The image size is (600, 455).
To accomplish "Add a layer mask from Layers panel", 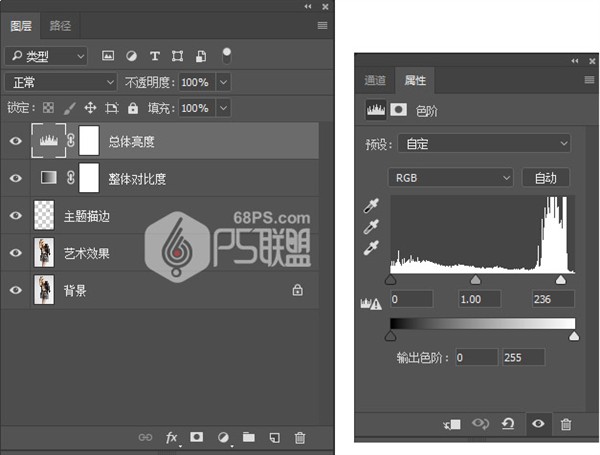I will [x=197, y=437].
